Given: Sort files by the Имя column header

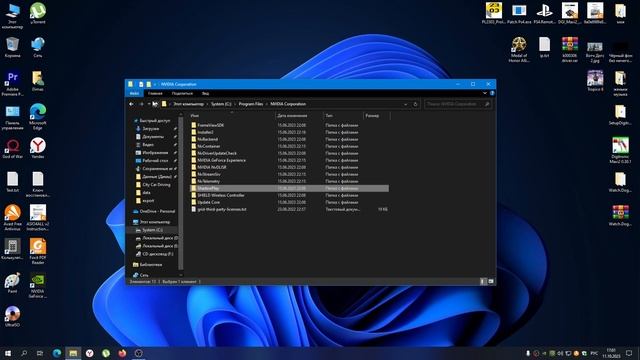Looking at the screenshot, I should [x=232, y=116].
